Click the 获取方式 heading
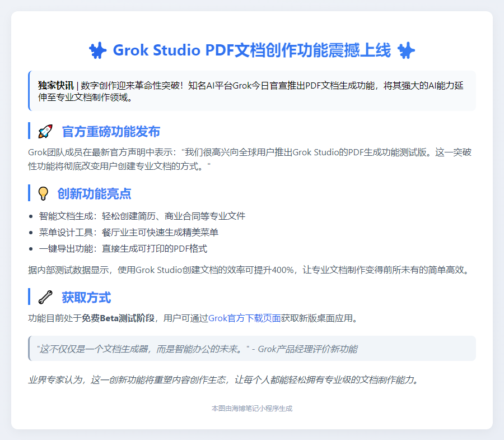This screenshot has height=440, width=504. pos(86,298)
